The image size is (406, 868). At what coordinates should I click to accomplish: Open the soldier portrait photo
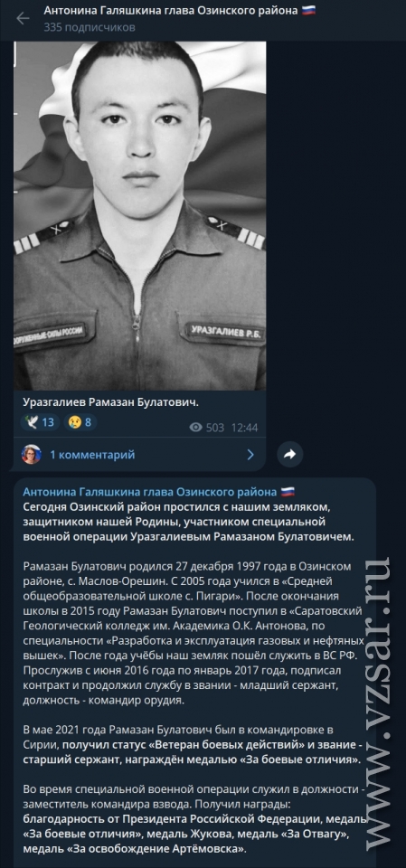[139, 216]
